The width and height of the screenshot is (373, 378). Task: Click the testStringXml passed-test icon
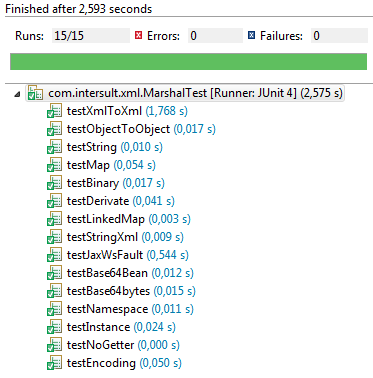coord(54,237)
